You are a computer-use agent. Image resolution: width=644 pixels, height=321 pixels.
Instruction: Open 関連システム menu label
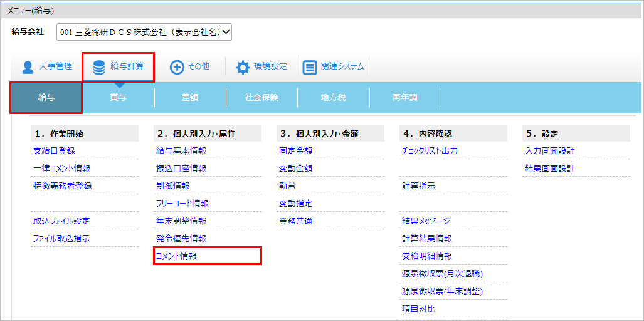tap(342, 66)
